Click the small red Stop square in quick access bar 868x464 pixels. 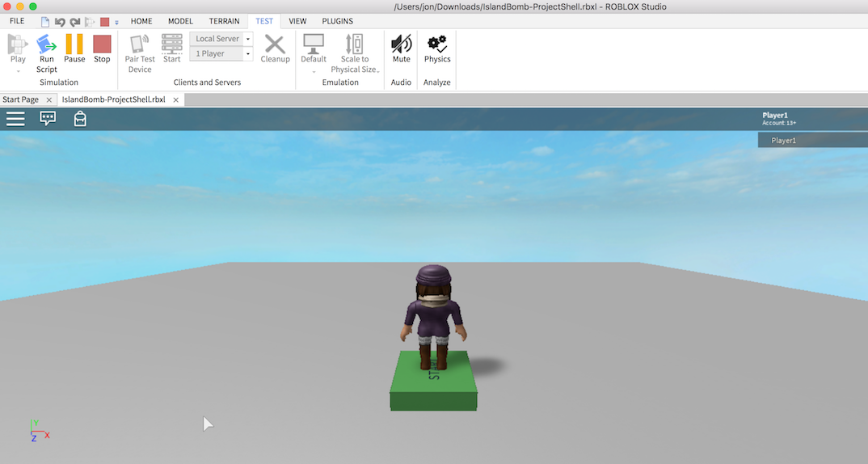point(104,22)
